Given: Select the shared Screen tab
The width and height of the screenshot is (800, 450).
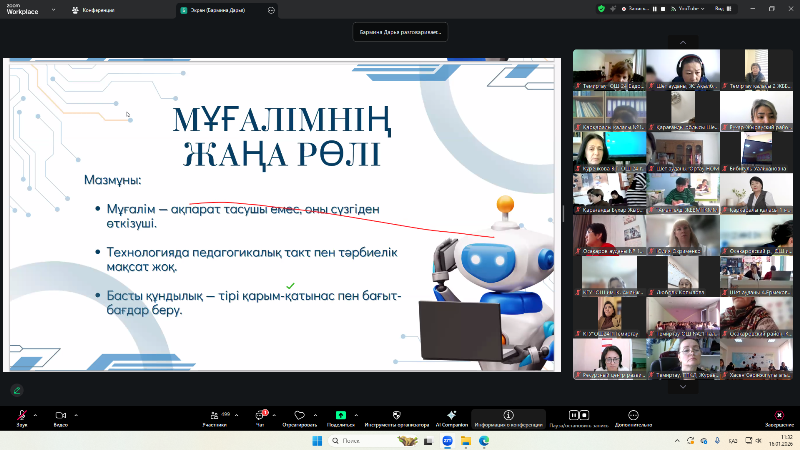Looking at the screenshot, I should coord(212,9).
